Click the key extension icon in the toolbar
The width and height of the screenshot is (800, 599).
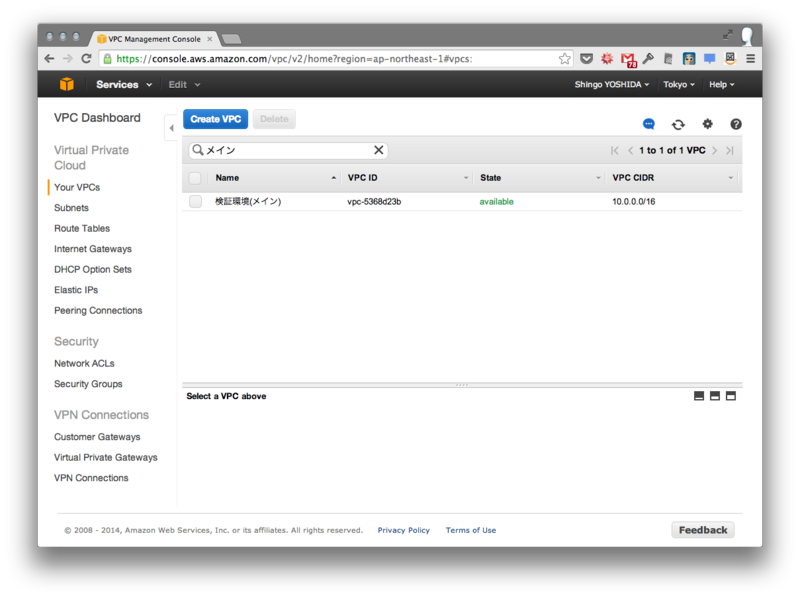click(648, 59)
